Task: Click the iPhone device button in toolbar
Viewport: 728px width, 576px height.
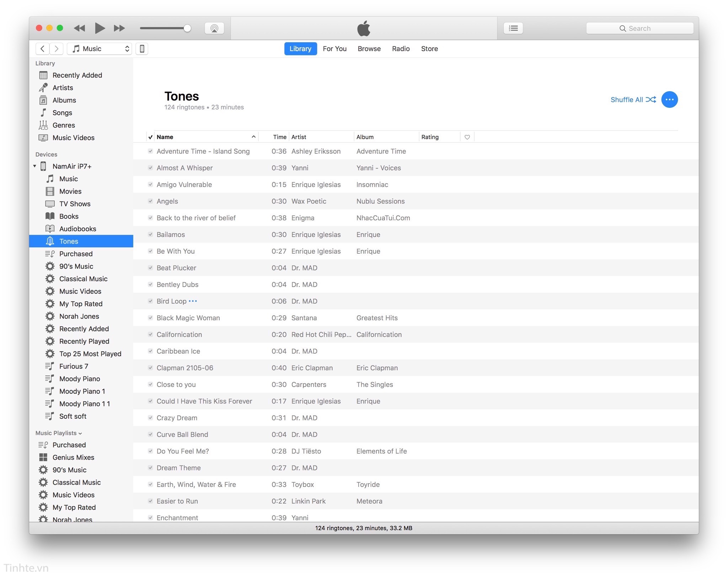Action: click(142, 49)
